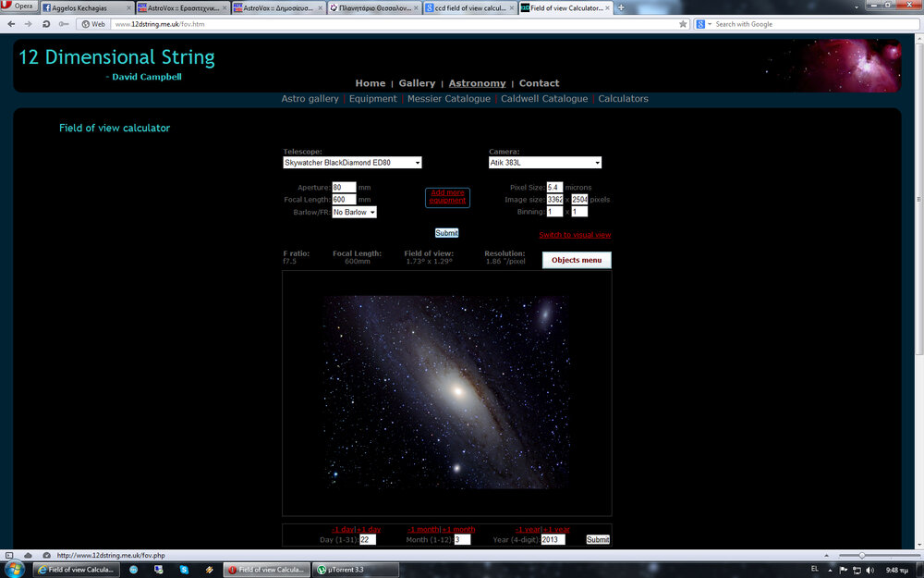Expand the Camera dropdown showing Atik 383L
This screenshot has height=578, width=924.
[544, 163]
